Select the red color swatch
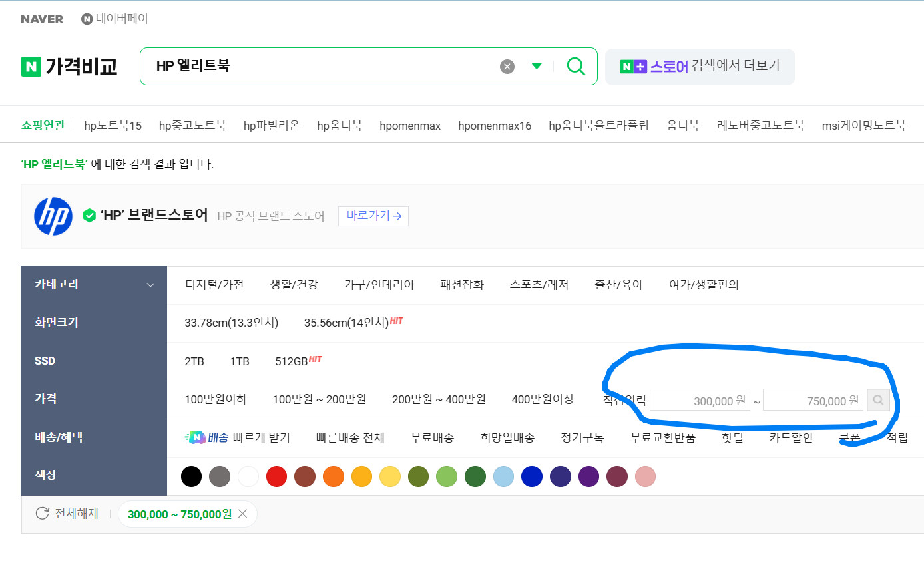Viewport: 924px width, 569px height. 276,476
